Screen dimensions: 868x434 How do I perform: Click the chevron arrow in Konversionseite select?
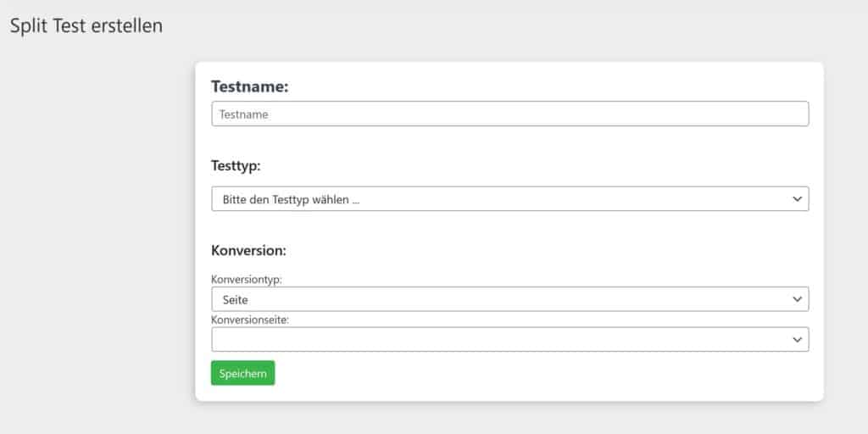[797, 340]
